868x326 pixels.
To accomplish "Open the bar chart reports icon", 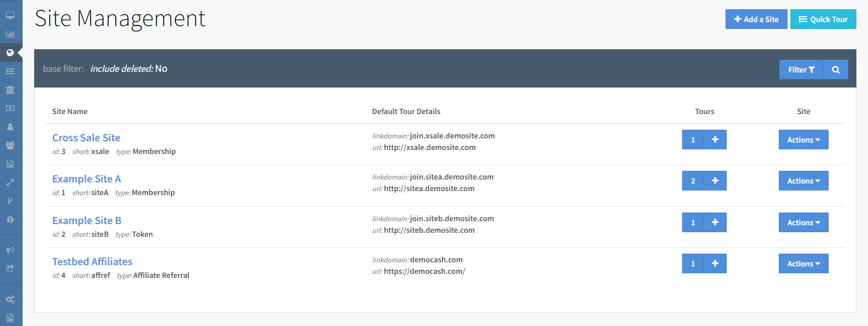I will [x=10, y=34].
